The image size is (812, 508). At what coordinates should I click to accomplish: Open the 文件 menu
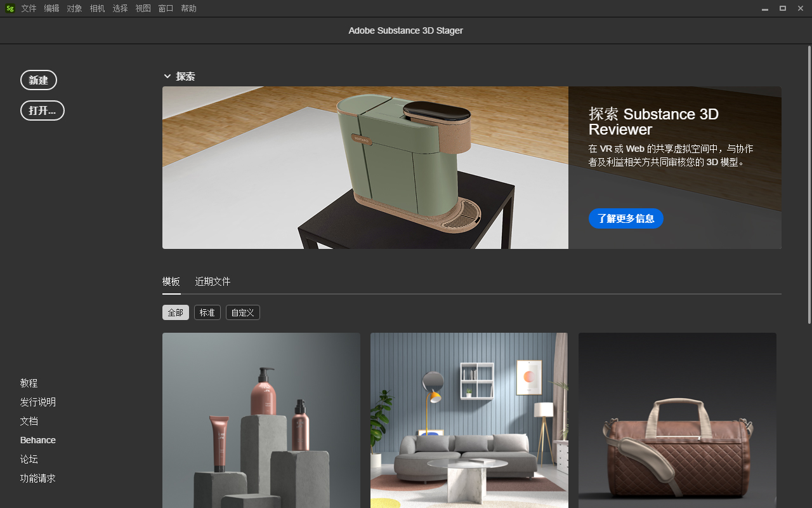coord(29,8)
